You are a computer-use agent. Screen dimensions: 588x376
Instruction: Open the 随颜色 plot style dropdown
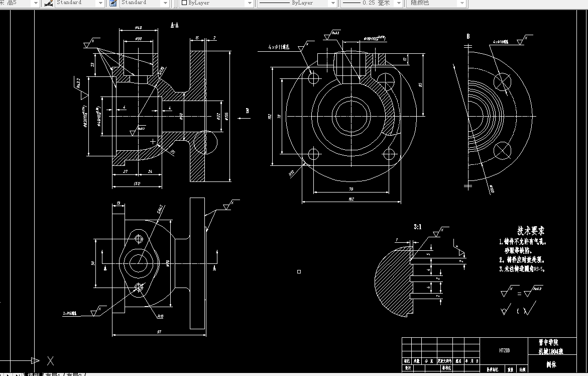click(x=462, y=3)
